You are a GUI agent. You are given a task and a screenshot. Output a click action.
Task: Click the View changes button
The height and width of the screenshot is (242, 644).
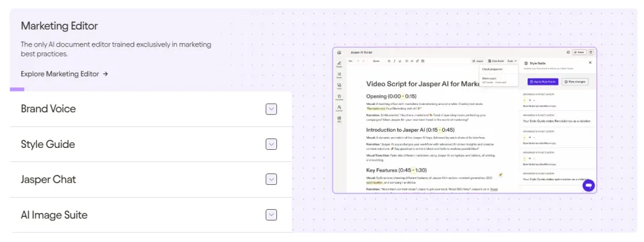(575, 82)
